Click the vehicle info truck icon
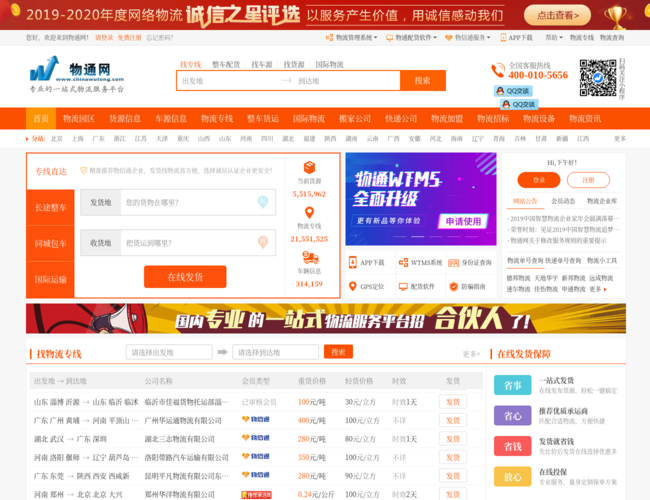This screenshot has height=500, width=650. coord(310,258)
